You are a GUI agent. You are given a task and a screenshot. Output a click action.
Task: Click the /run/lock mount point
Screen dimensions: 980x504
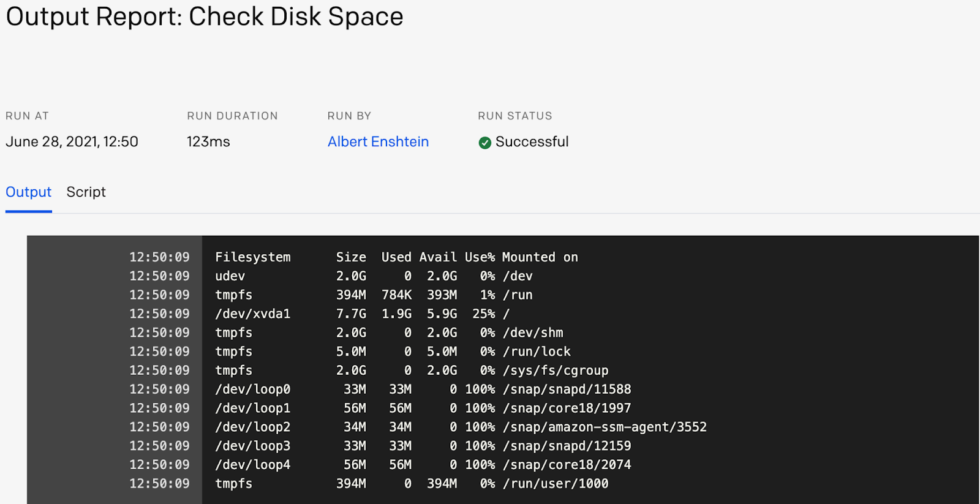[x=537, y=352]
